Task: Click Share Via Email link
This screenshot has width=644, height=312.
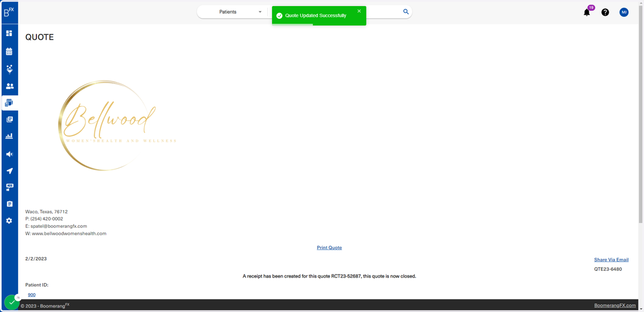Action: coord(611,260)
